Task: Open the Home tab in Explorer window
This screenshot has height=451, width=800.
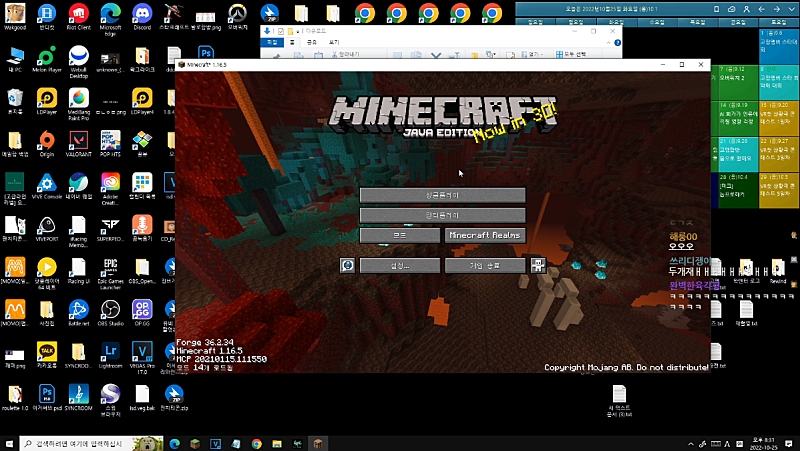Action: [292, 42]
